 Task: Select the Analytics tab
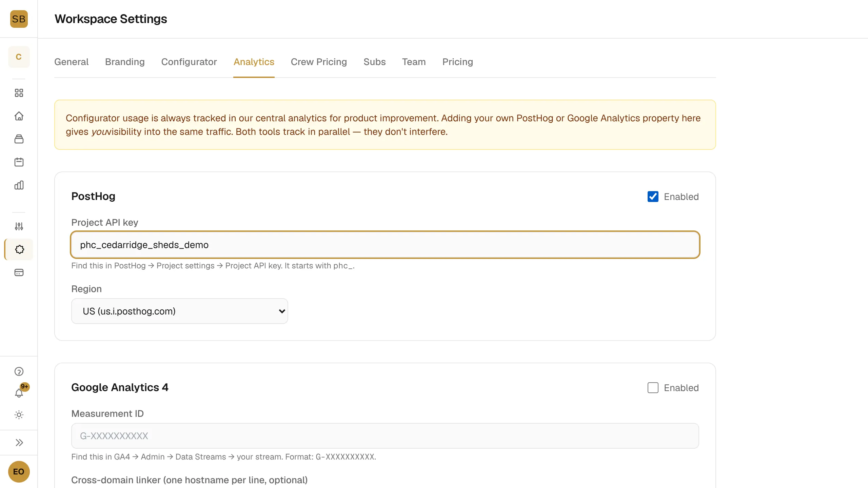(x=254, y=62)
